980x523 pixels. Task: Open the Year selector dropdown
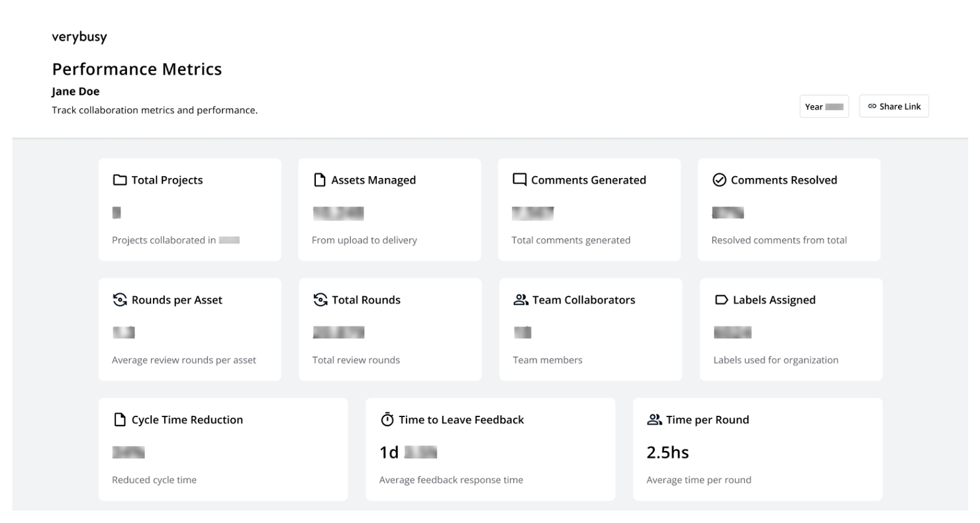coord(824,107)
